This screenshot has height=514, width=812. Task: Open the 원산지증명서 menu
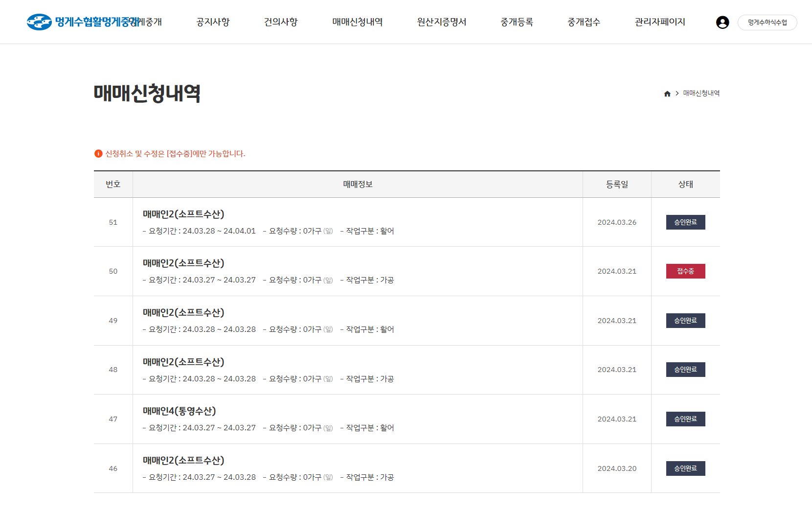441,22
